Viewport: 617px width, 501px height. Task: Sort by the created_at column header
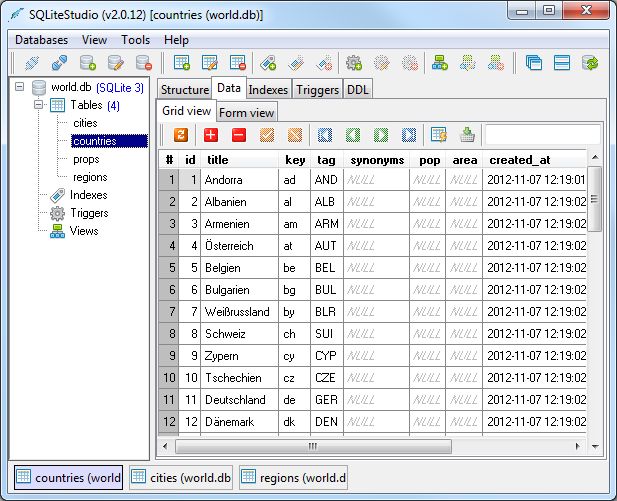click(534, 159)
